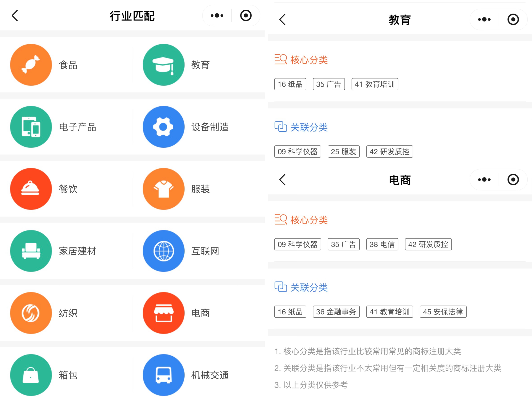532x399 pixels.
Task: Select the 电商 storefront icon
Action: tap(164, 313)
